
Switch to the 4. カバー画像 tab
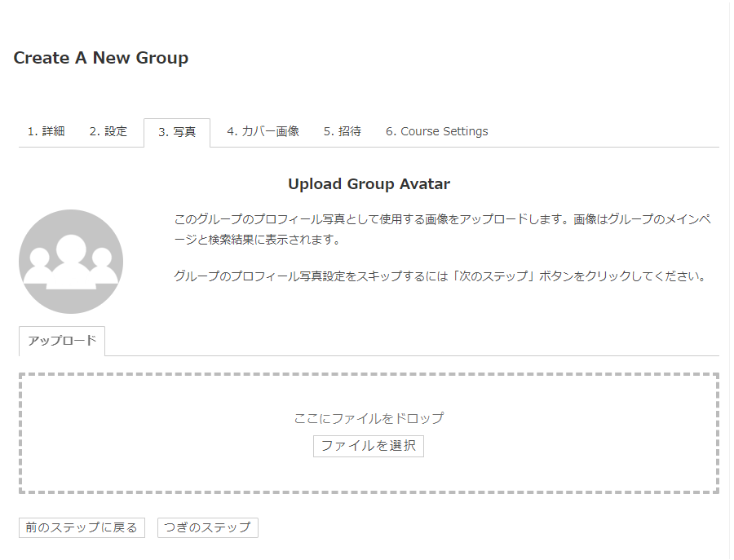(x=263, y=131)
